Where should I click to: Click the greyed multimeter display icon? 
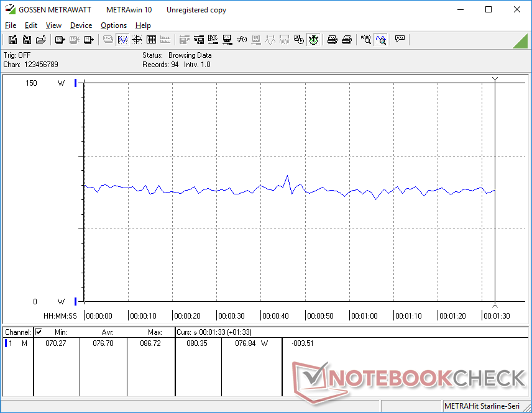click(x=256, y=40)
